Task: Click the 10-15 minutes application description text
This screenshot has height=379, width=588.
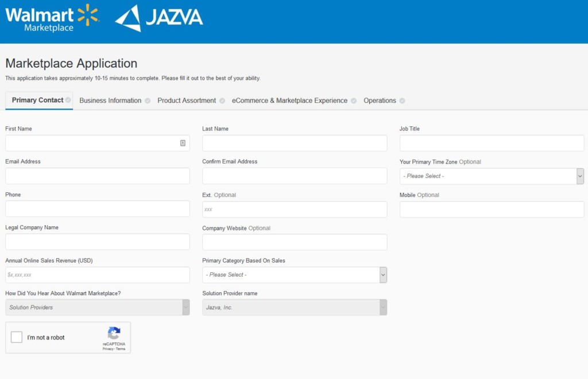Action: point(133,78)
